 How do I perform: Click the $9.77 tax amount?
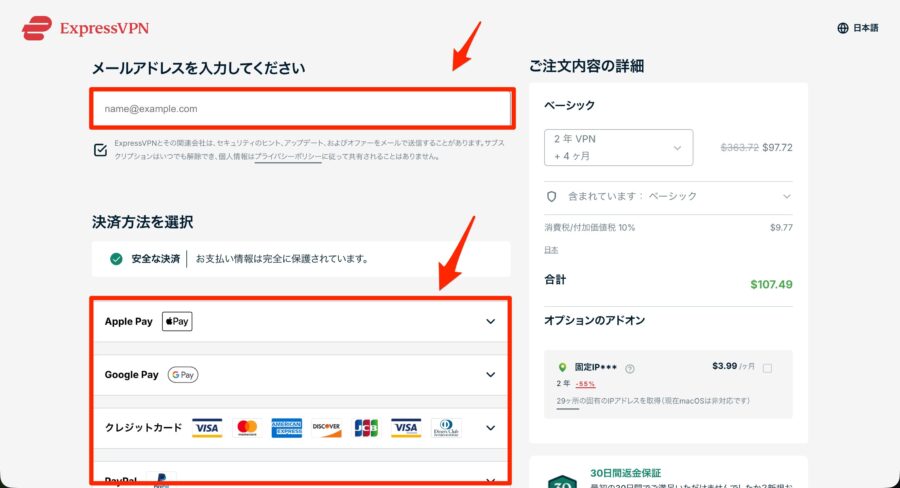(x=781, y=227)
